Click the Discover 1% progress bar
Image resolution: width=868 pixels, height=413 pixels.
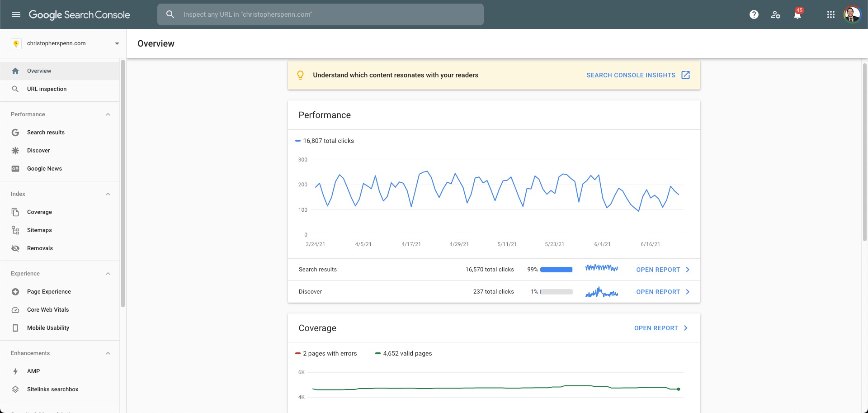(557, 292)
